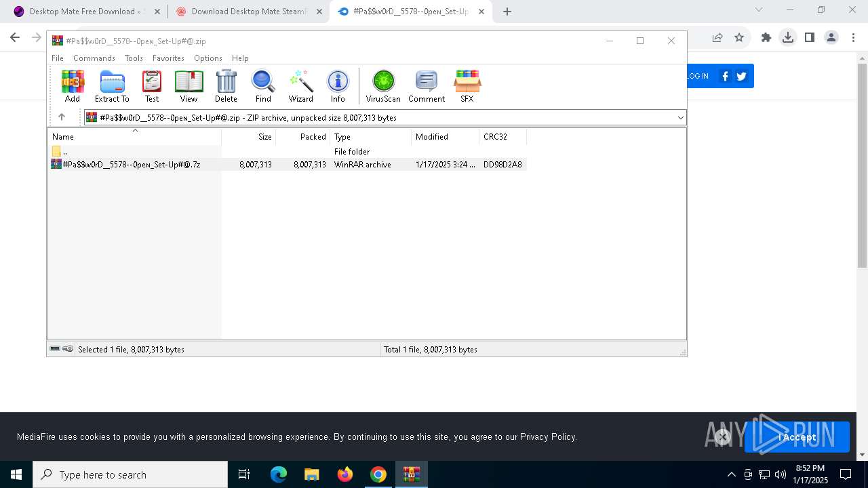
Task: Open Chrome downloads icon
Action: (787, 38)
